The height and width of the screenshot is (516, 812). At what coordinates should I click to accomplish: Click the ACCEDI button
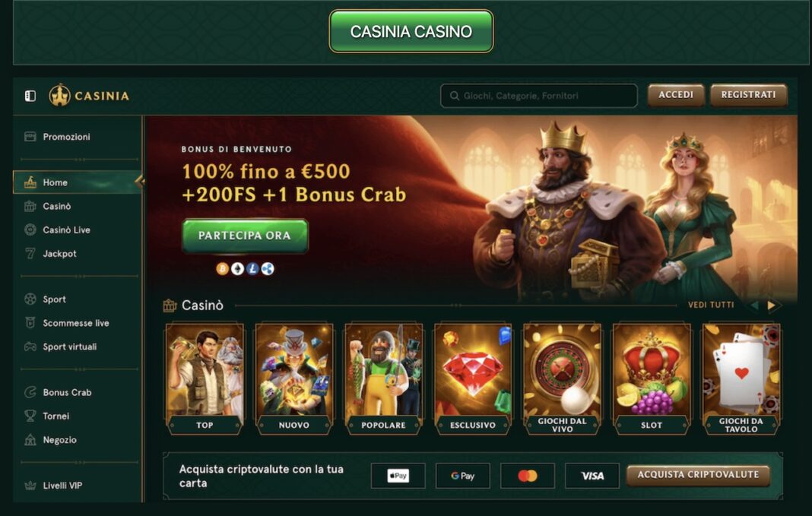pyautogui.click(x=676, y=95)
